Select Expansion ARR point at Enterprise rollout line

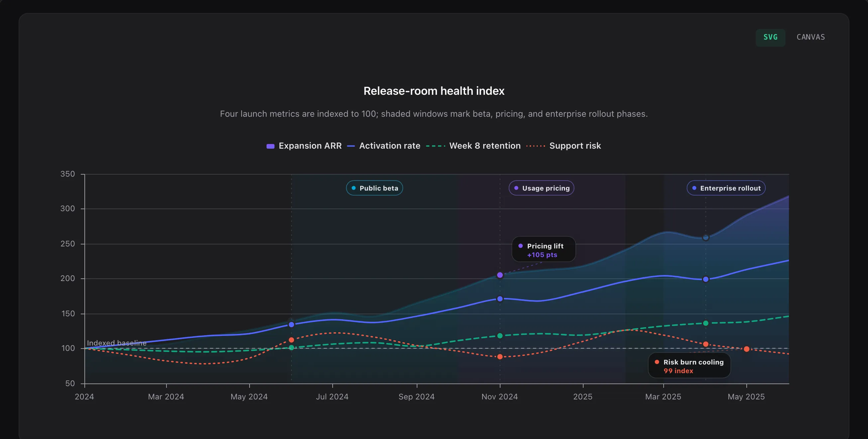pos(705,238)
